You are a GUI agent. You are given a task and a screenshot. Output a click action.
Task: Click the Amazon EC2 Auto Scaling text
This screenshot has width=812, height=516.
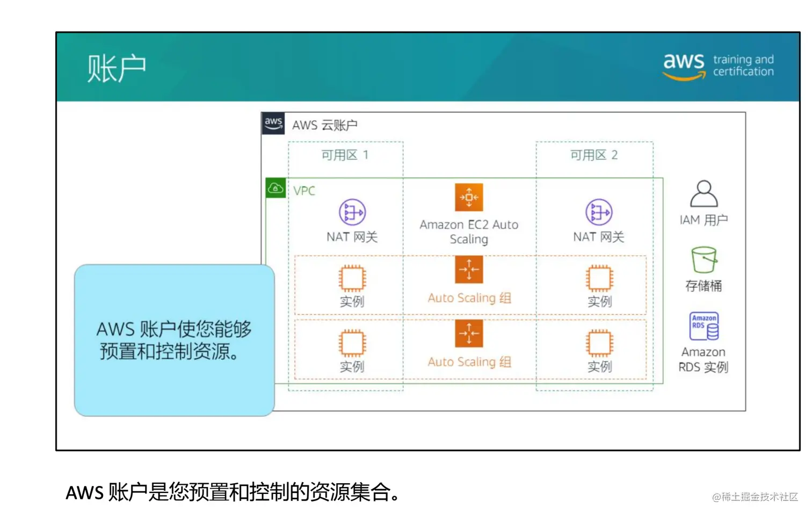pos(469,232)
